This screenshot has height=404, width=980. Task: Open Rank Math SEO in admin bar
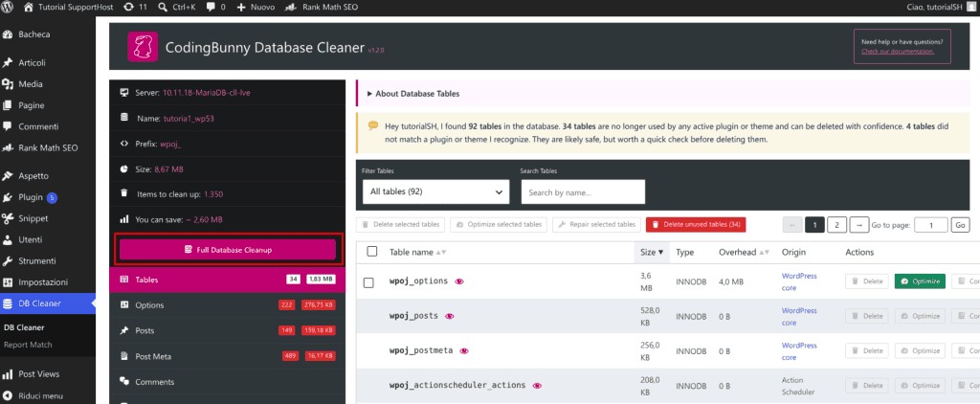pyautogui.click(x=322, y=8)
